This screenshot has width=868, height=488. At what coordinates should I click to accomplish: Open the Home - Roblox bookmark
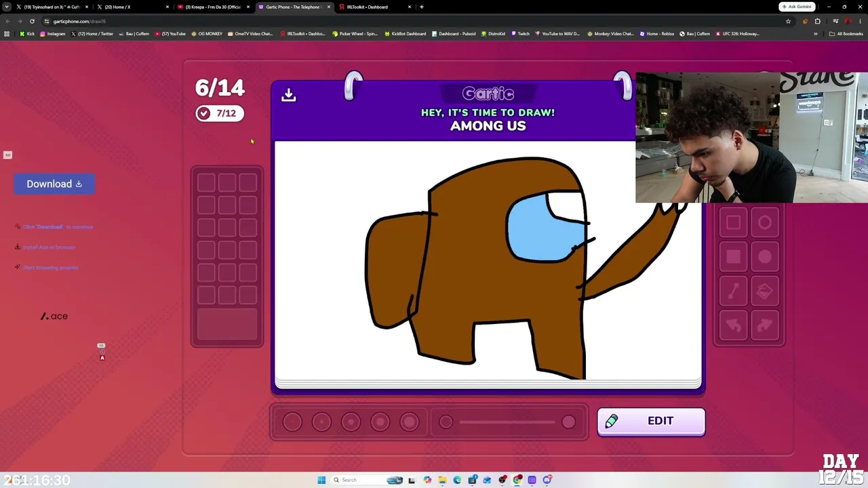(x=656, y=34)
